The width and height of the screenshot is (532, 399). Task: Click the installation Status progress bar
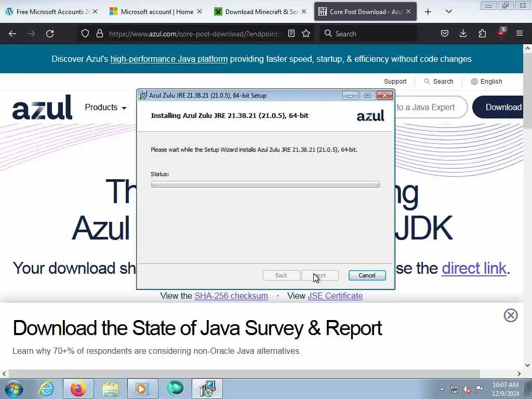(265, 184)
